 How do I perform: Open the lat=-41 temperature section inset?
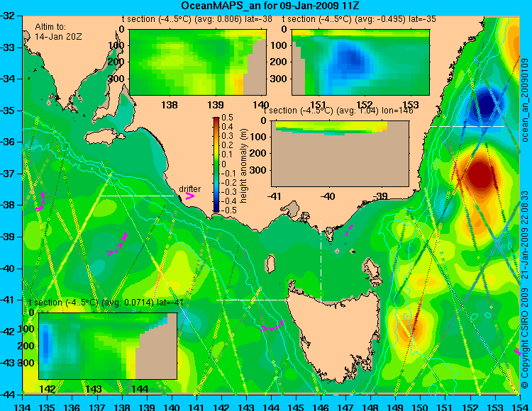(x=108, y=346)
